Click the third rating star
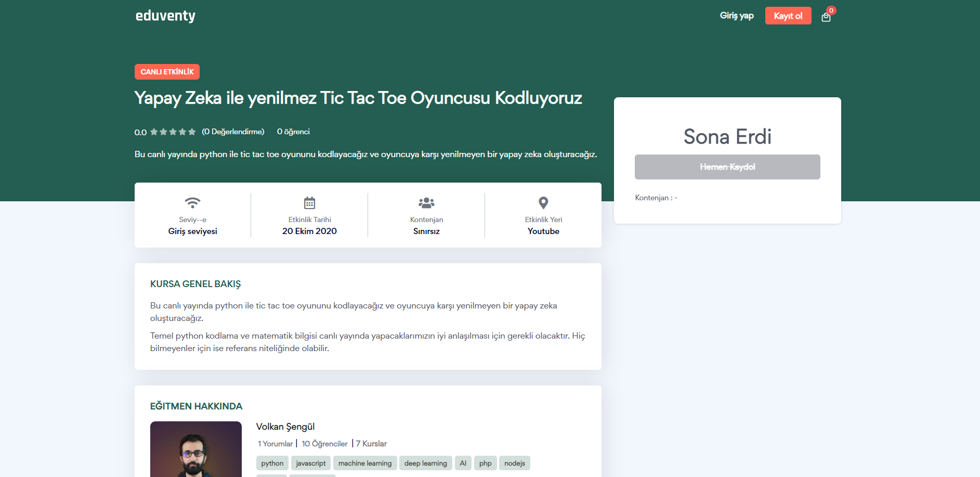 (173, 132)
